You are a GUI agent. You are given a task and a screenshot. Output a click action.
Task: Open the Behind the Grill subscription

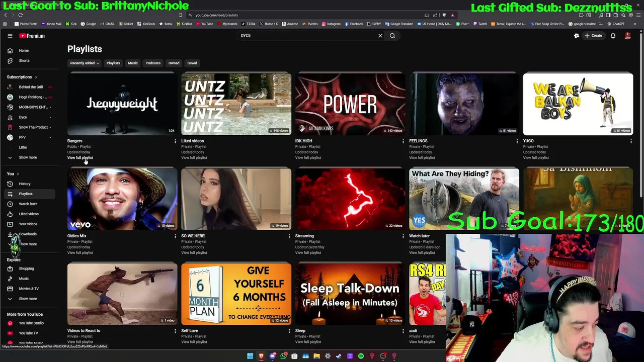tap(31, 87)
